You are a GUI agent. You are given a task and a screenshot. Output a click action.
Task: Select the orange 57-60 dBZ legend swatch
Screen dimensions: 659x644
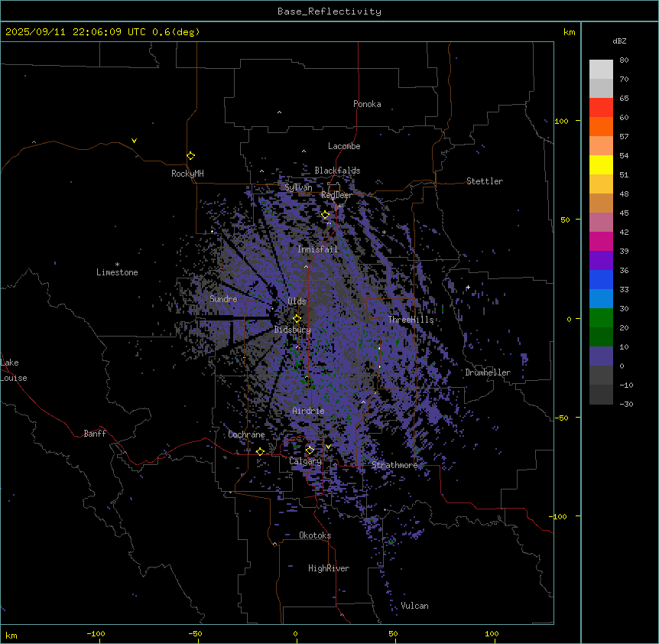pyautogui.click(x=601, y=126)
